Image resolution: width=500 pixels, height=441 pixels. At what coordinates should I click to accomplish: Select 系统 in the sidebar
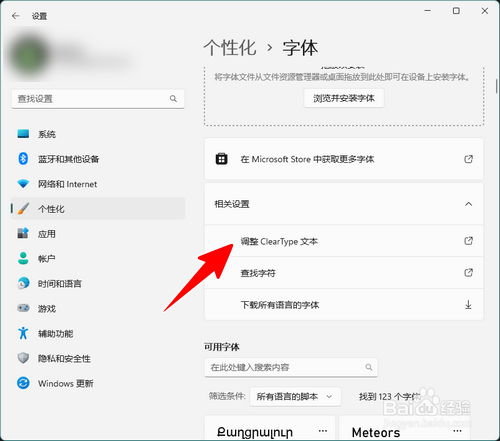pyautogui.click(x=98, y=134)
